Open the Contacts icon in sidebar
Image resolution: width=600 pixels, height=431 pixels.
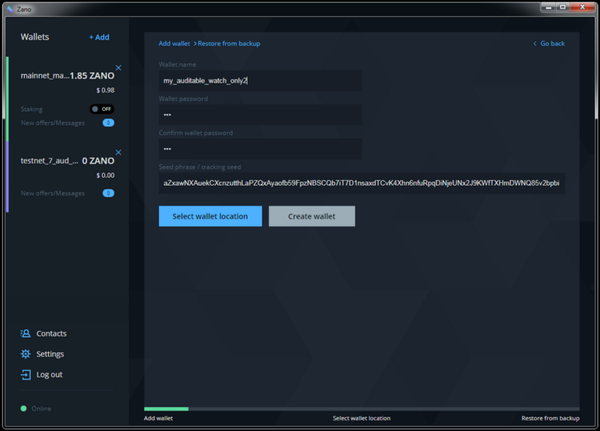26,333
